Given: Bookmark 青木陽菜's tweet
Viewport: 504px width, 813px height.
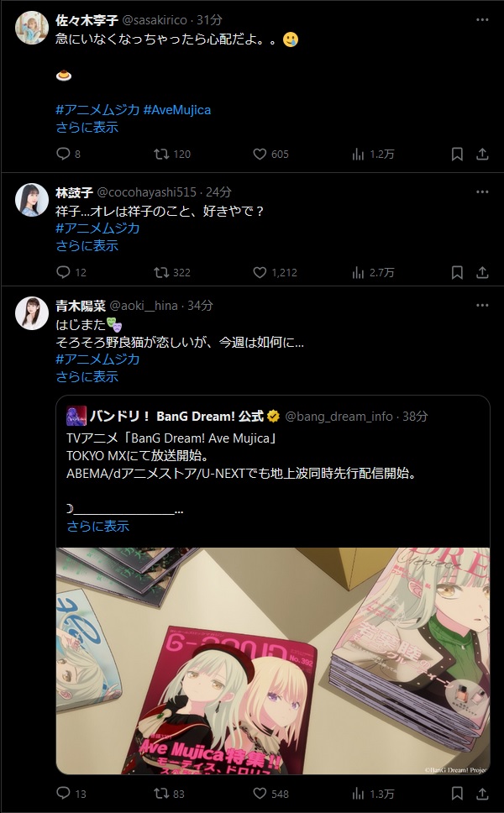Looking at the screenshot, I should click(x=457, y=793).
